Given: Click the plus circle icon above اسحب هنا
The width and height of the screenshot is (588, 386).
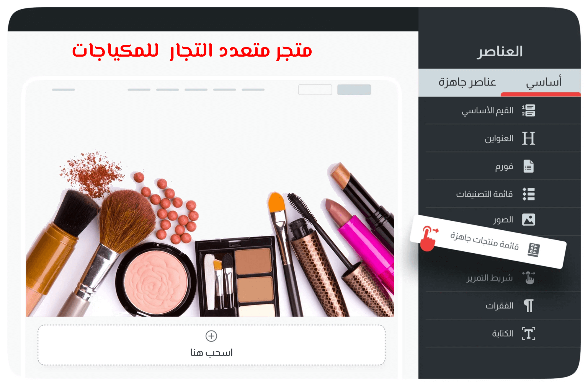Looking at the screenshot, I should point(211,336).
